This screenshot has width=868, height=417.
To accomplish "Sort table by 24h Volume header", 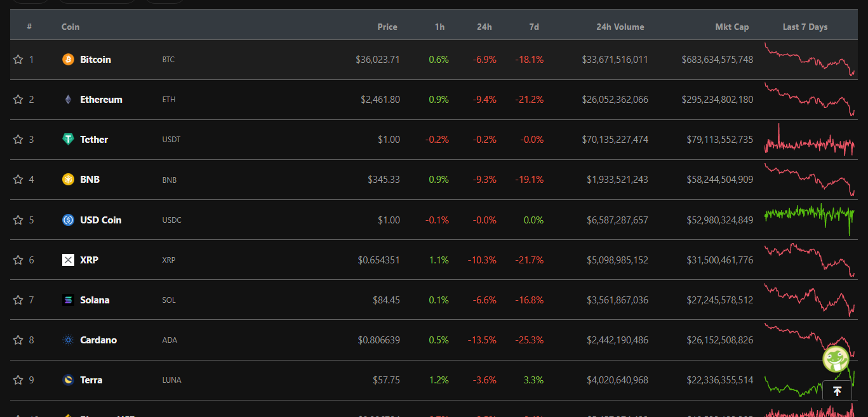I will point(620,27).
